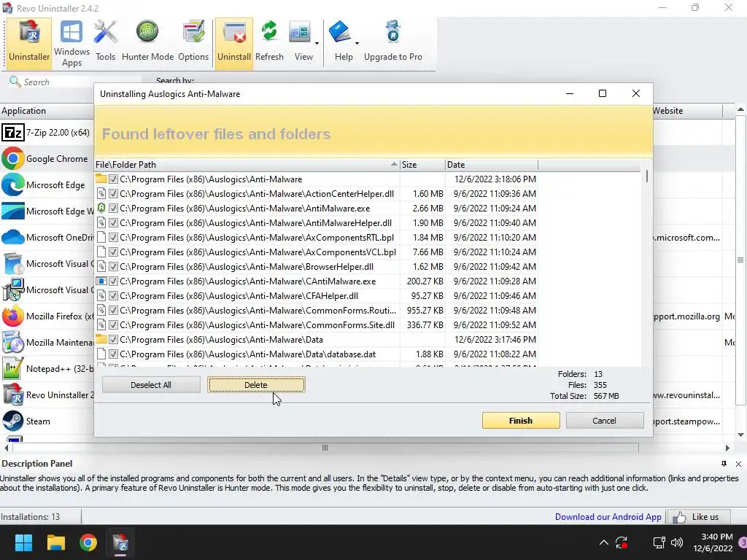This screenshot has height=560, width=747.
Task: Click the Finish button
Action: 521,421
